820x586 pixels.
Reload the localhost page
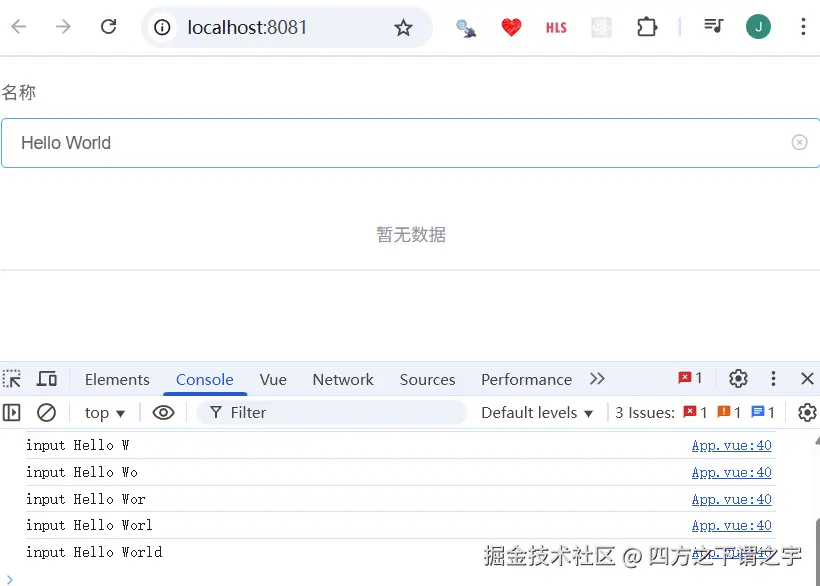click(x=108, y=27)
